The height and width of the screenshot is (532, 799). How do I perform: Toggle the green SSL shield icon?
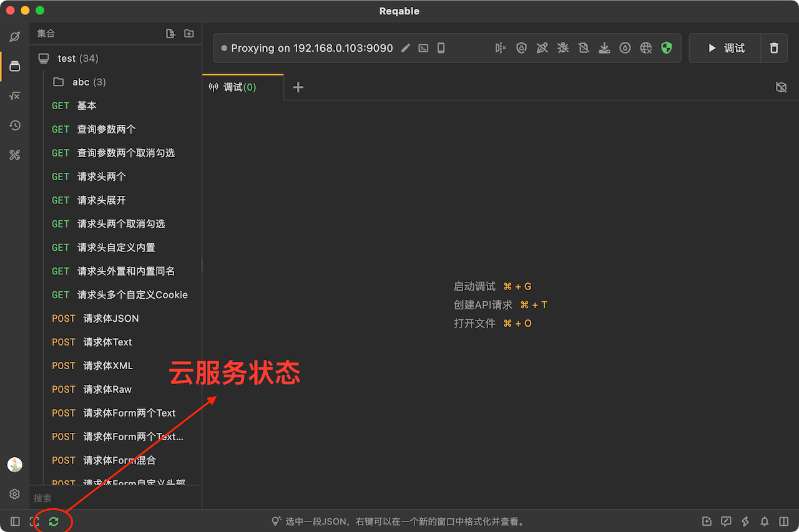667,48
